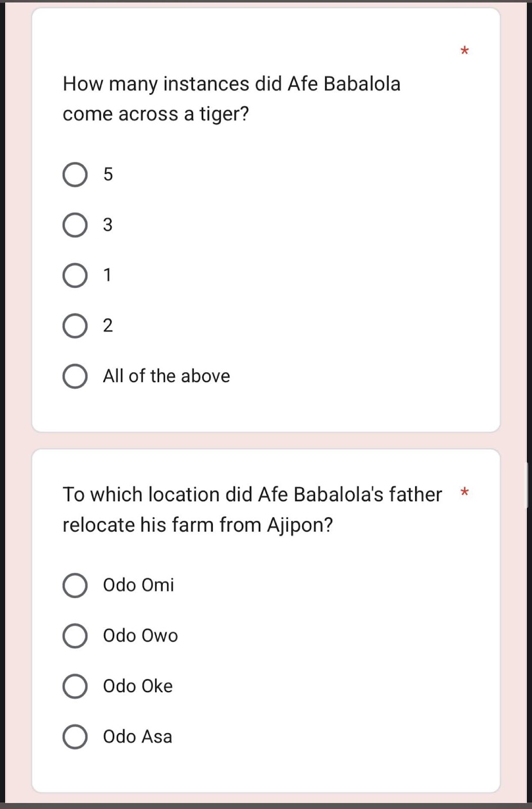
Task: Click the farm relocation question text
Action: (x=252, y=510)
